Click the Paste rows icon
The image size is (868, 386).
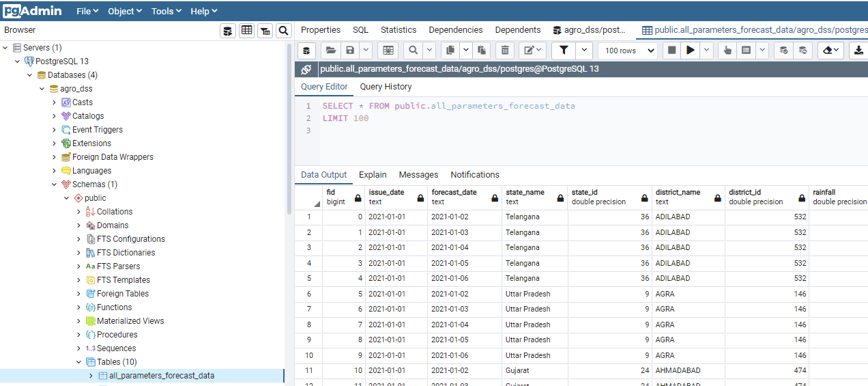[481, 51]
